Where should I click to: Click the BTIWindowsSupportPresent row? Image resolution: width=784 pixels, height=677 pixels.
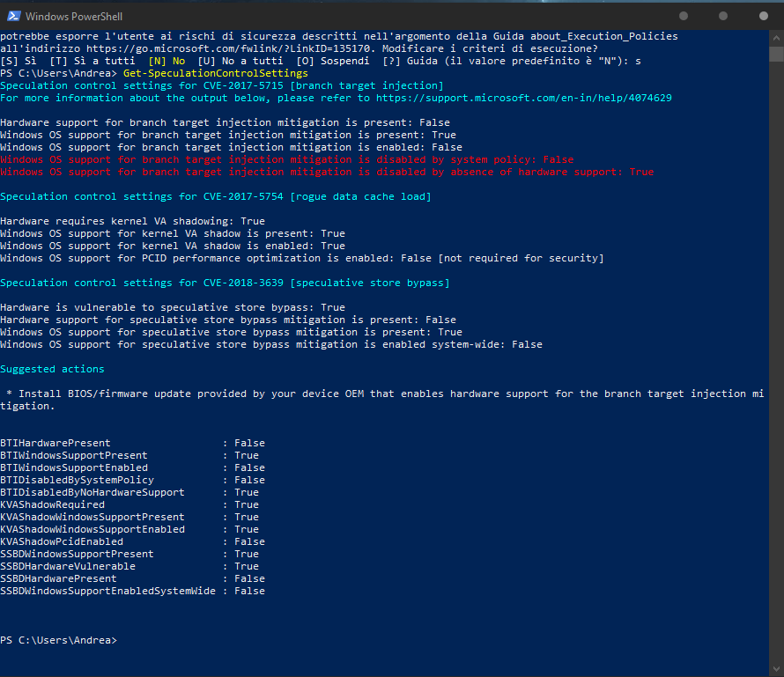click(x=129, y=455)
